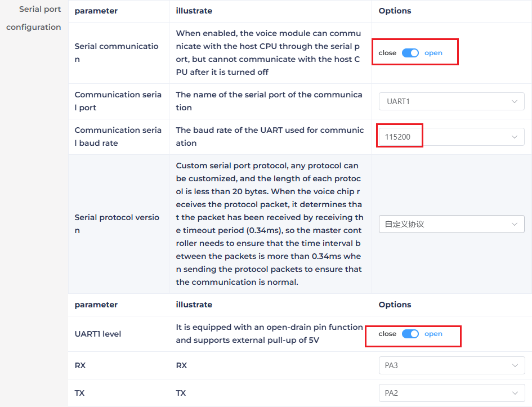The height and width of the screenshot is (407, 532).
Task: Select the Serial port configuration section label
Action: click(34, 18)
